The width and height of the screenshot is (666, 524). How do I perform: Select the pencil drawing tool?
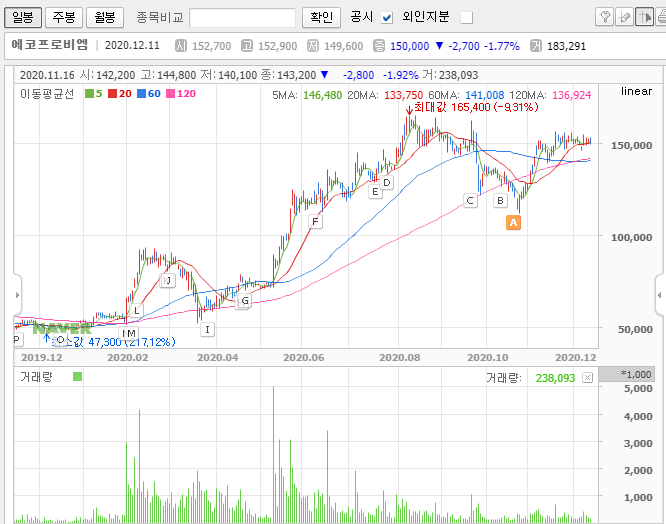tap(624, 17)
